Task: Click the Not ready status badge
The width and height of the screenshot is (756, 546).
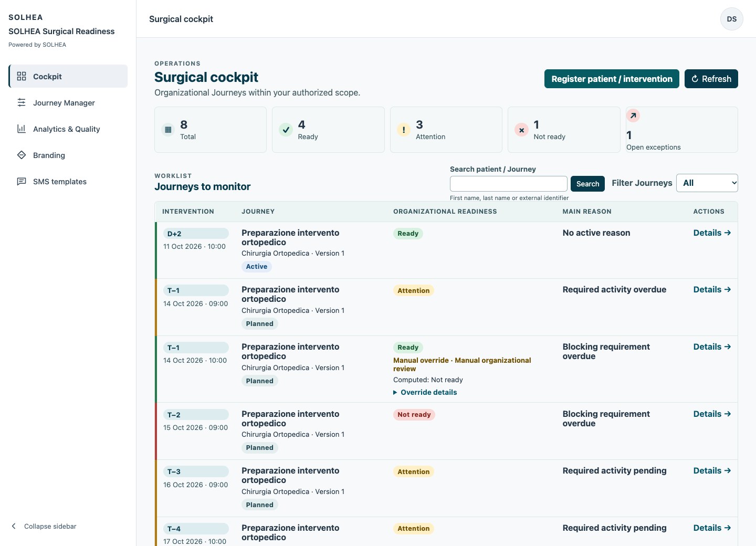Action: [x=414, y=415]
